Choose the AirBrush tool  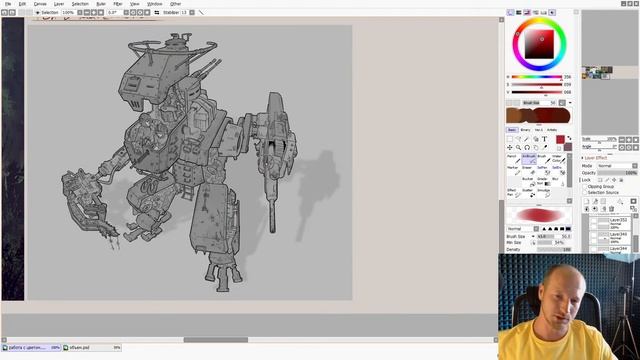529,159
